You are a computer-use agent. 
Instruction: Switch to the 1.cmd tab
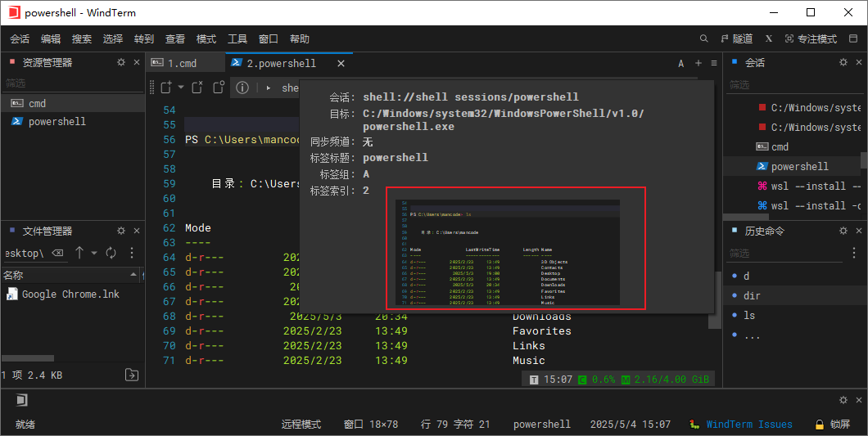tap(182, 63)
